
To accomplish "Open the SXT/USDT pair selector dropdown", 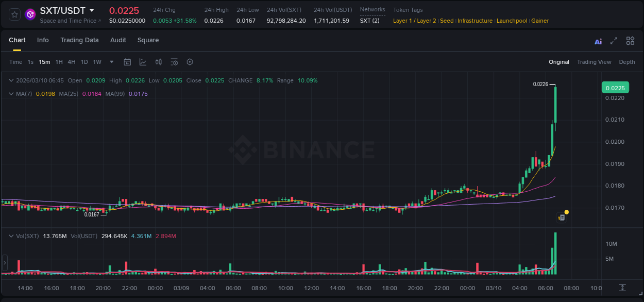I will pos(92,10).
